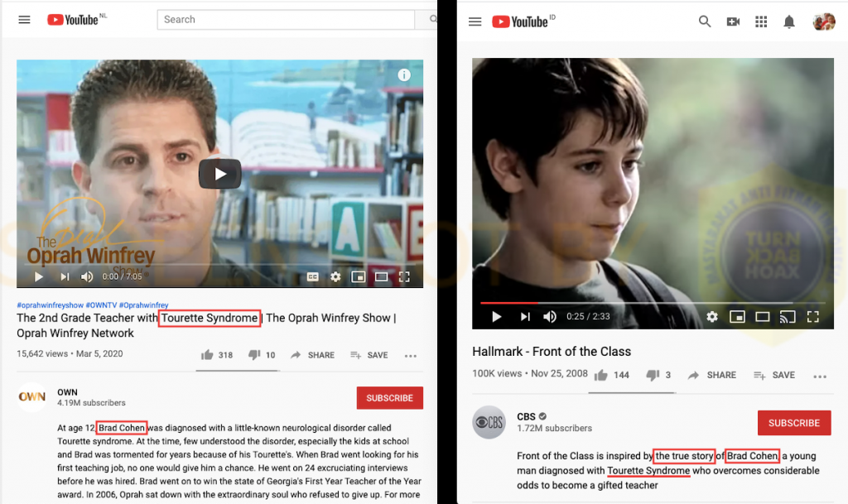
Task: Play the Front of the Class video
Action: pyautogui.click(x=496, y=317)
